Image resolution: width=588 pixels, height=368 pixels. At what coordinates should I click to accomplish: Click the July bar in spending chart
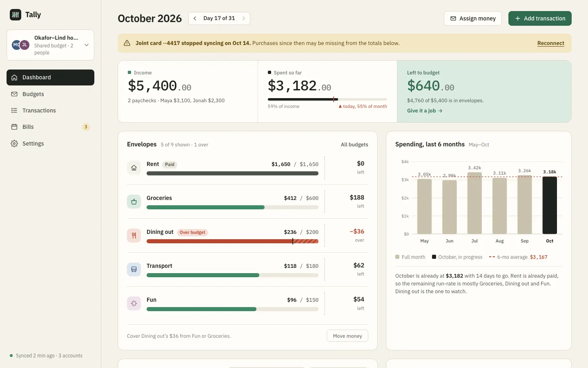click(474, 203)
